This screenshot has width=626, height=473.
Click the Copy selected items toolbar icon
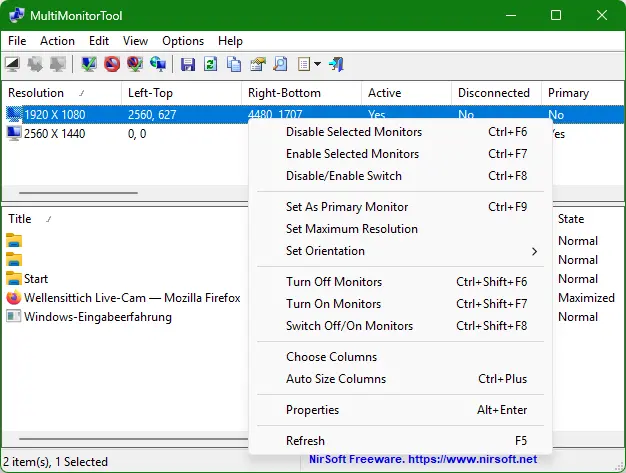(x=234, y=64)
